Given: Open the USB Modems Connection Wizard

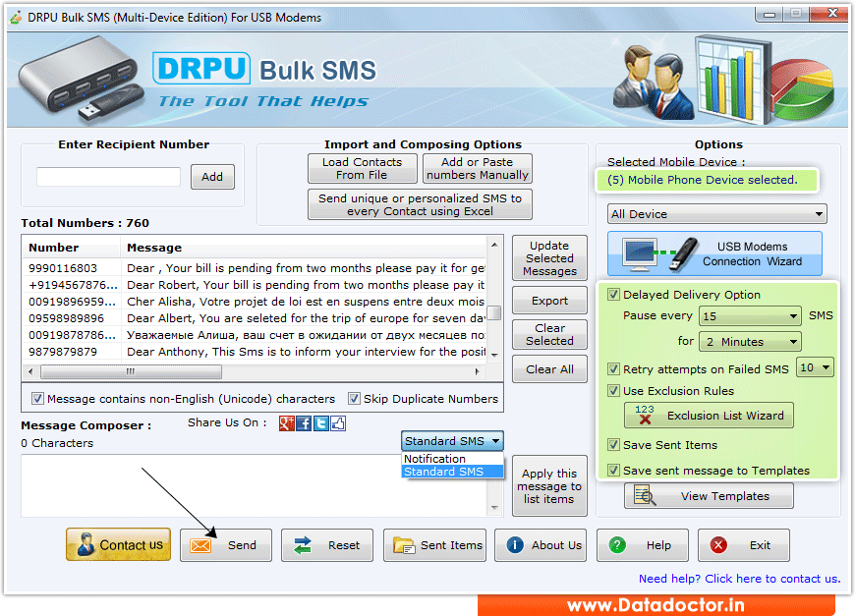Looking at the screenshot, I should 714,254.
